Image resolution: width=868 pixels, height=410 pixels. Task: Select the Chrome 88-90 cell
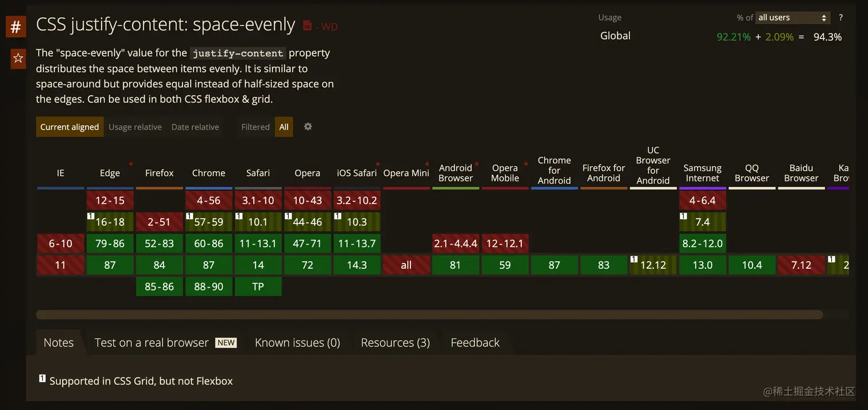(209, 287)
